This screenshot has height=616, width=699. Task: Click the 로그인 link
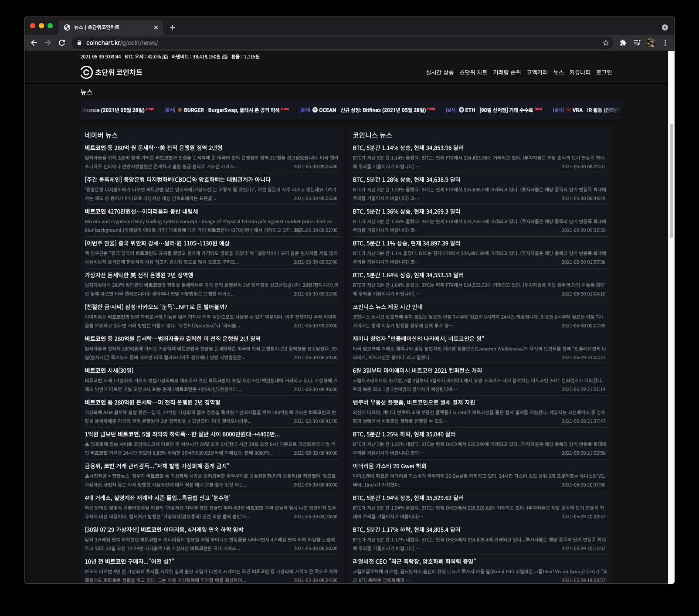tap(604, 72)
